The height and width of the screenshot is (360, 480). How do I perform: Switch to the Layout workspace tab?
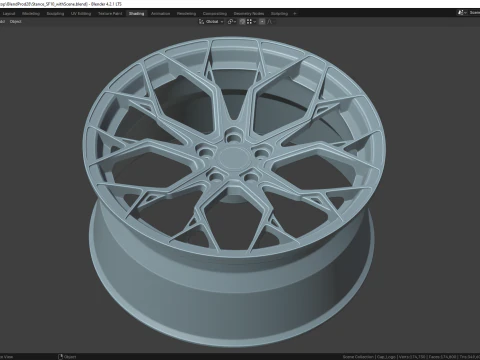9,14
